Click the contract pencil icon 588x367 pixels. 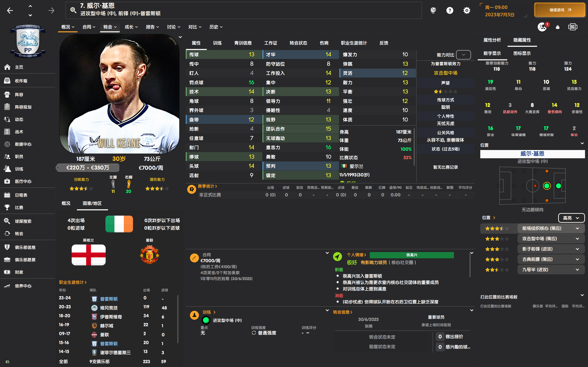[194, 258]
